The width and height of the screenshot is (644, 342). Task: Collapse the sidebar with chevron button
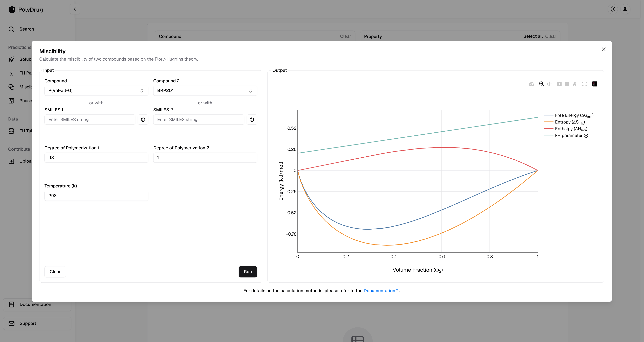point(75,9)
